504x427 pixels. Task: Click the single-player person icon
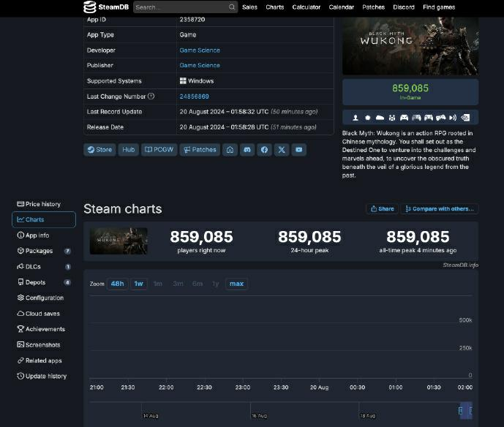(356, 118)
